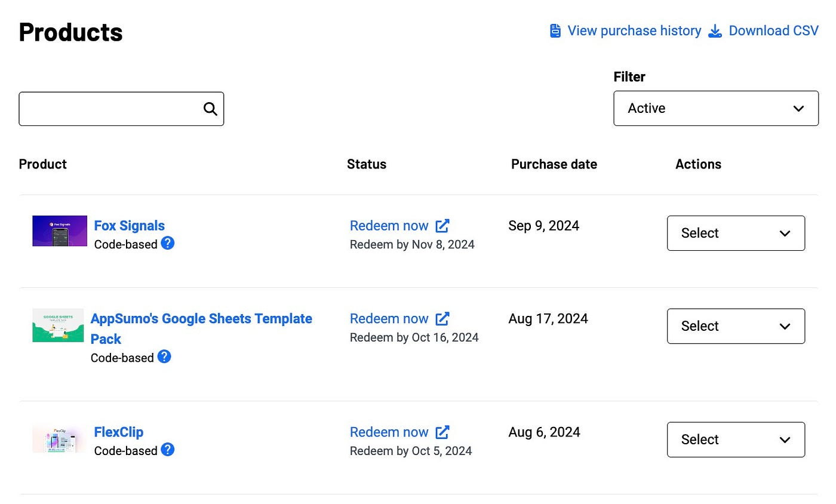
Task: Click the Download CSV arrow icon
Action: 715,31
